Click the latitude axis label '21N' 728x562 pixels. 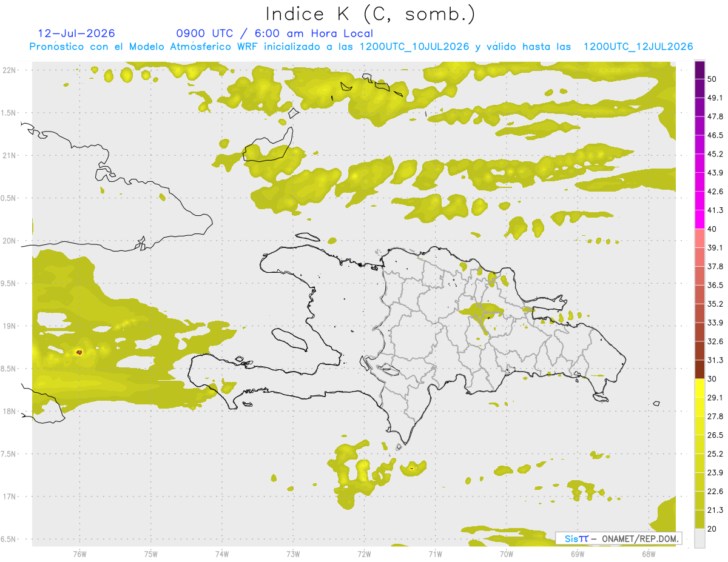pos(9,155)
